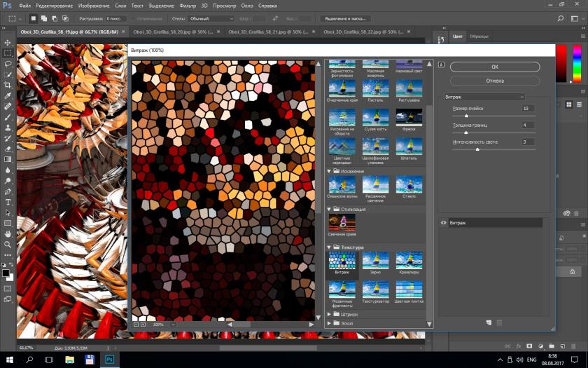This screenshot has width=588, height=368.
Task: Open the Фильтр menu
Action: pyautogui.click(x=188, y=6)
